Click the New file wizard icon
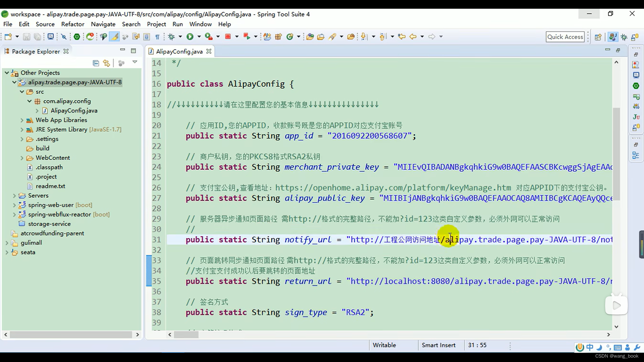The width and height of the screenshot is (644, 362). click(x=8, y=37)
